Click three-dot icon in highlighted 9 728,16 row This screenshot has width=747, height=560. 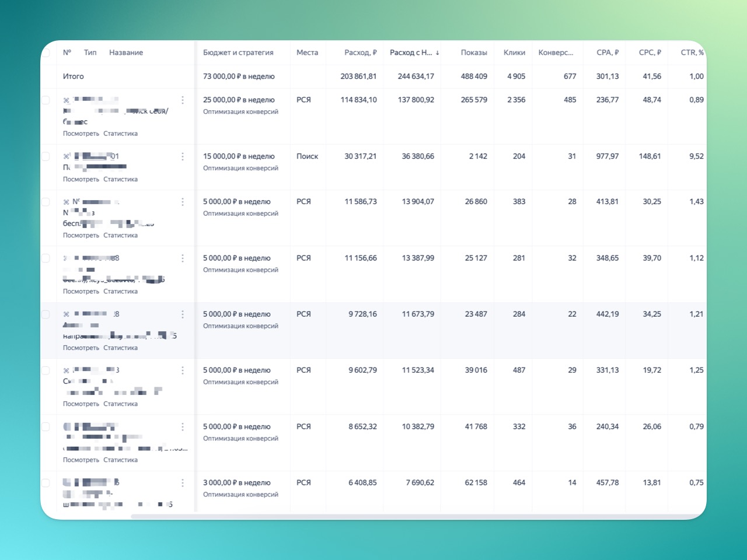point(183,314)
